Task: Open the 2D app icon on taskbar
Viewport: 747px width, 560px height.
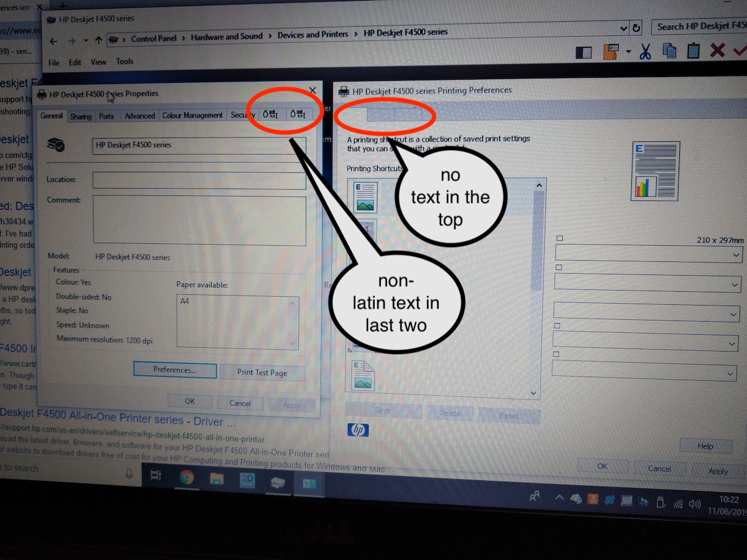Action: click(247, 480)
